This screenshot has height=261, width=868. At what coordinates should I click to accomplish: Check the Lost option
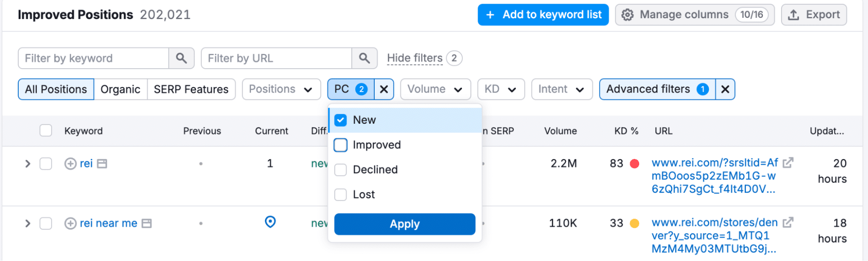(x=341, y=195)
